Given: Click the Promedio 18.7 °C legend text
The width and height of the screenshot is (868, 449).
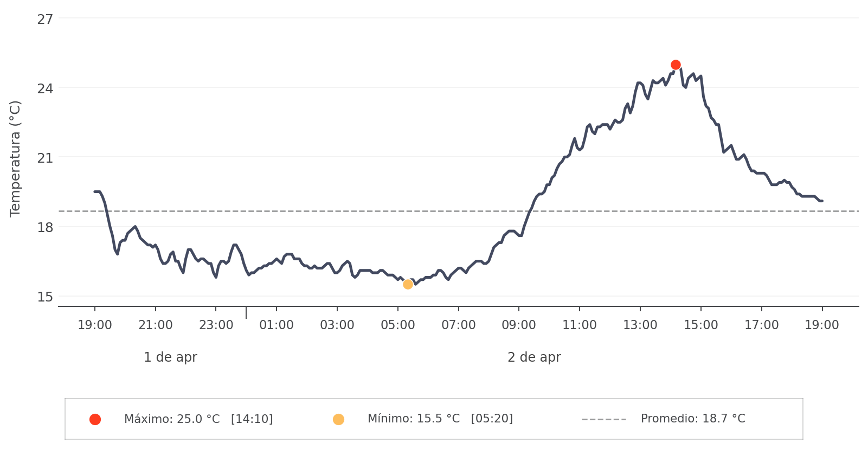Looking at the screenshot, I should [693, 419].
